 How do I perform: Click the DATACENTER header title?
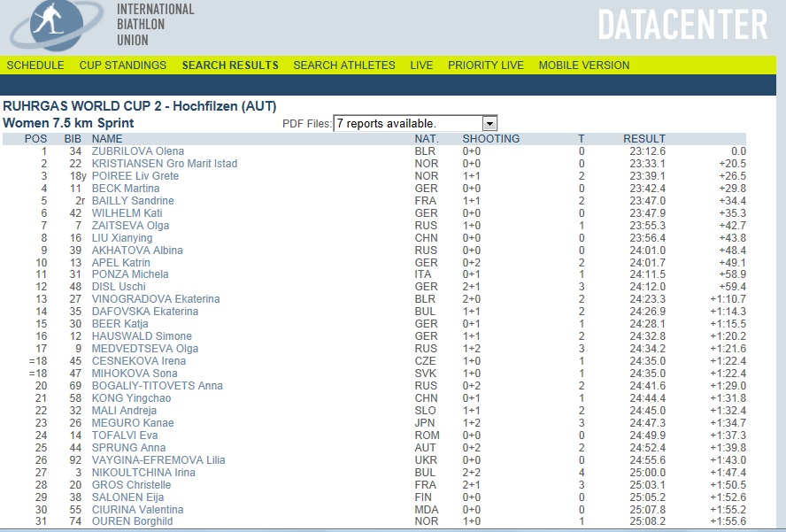click(x=682, y=24)
